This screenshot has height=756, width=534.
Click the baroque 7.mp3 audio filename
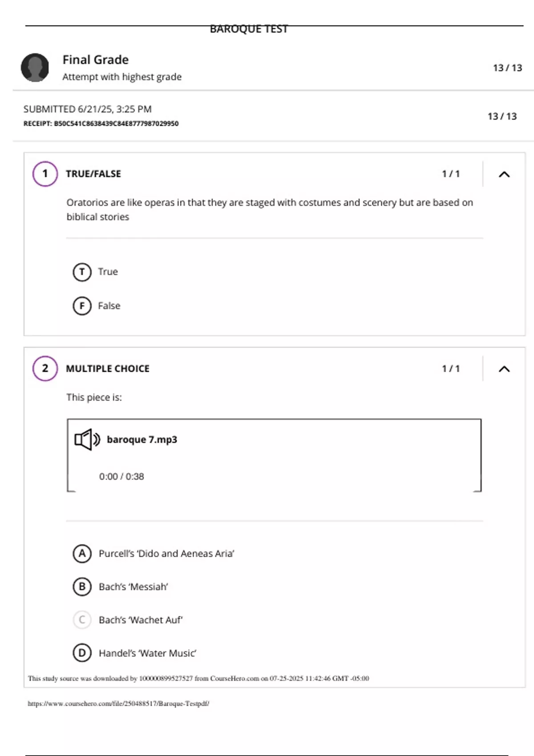142,439
